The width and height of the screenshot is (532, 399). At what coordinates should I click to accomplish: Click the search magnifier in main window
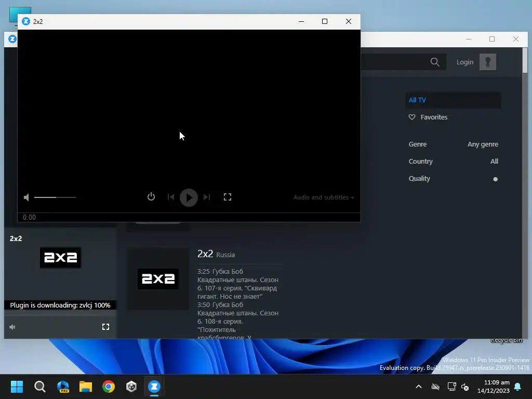coord(435,62)
